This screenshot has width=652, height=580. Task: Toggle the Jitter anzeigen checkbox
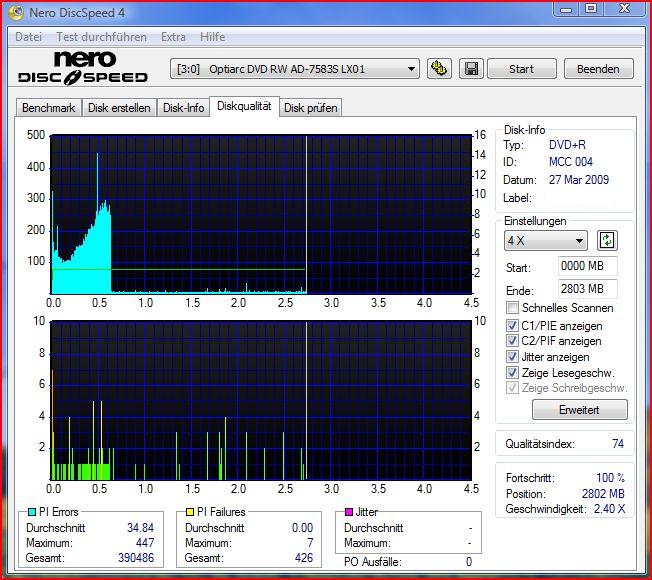point(513,357)
